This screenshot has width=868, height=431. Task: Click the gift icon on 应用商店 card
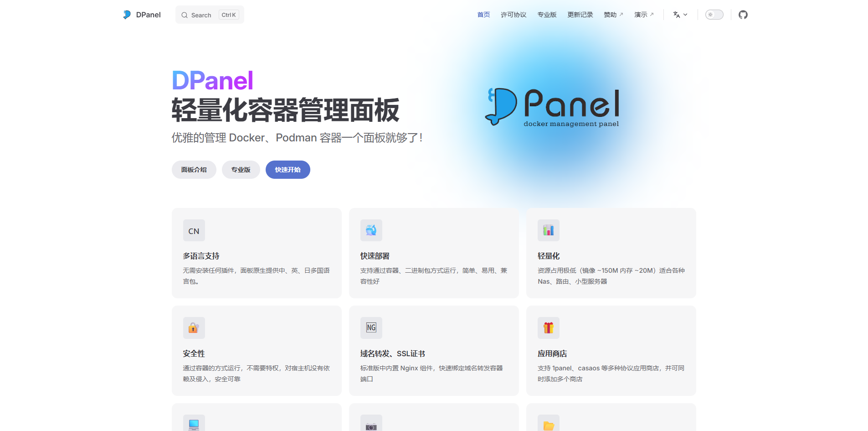point(549,328)
